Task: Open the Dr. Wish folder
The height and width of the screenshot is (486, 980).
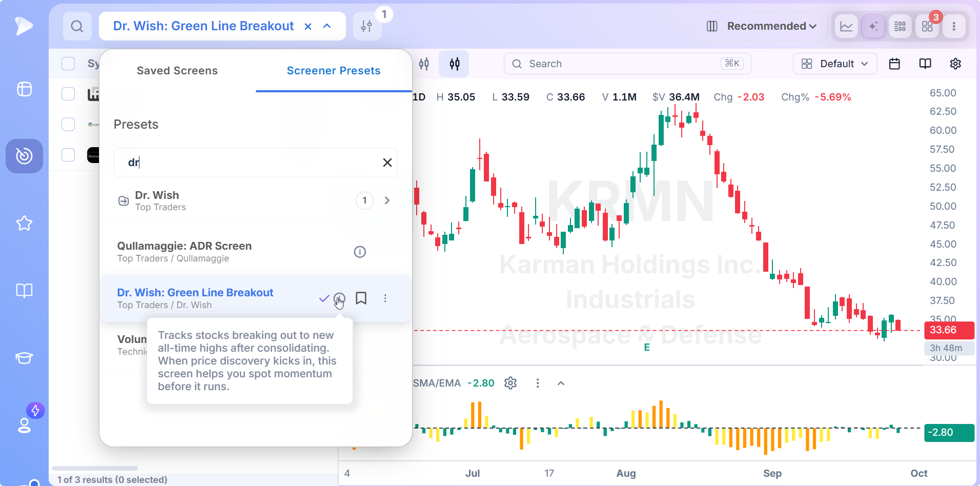Action: tap(255, 200)
